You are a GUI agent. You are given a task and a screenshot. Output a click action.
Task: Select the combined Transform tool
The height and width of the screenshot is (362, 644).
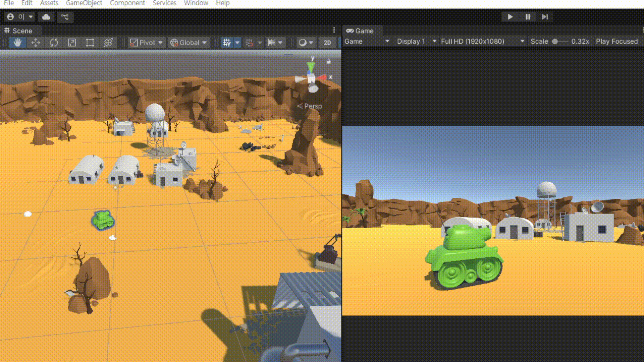point(108,43)
